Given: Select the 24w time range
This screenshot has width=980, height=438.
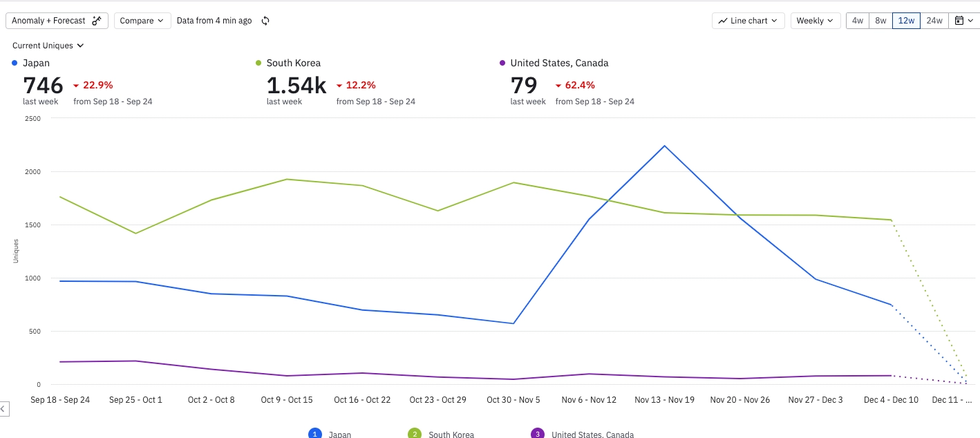Looking at the screenshot, I should click(x=934, y=21).
